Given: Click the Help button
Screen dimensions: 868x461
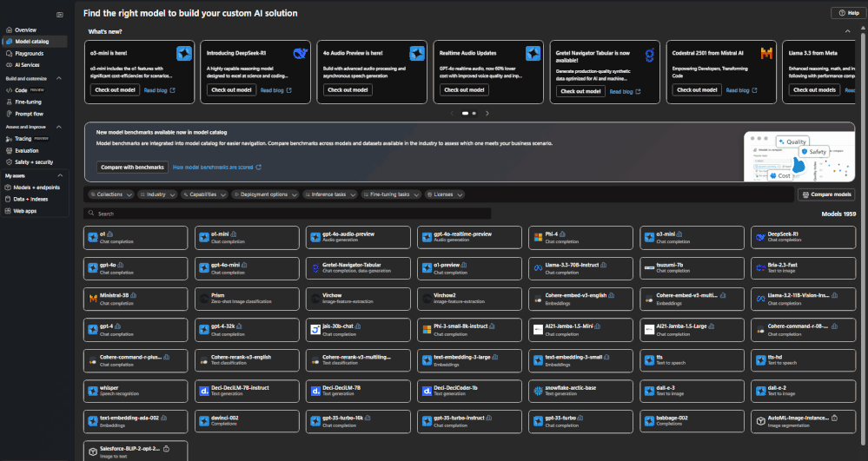Looking at the screenshot, I should tap(849, 13).
